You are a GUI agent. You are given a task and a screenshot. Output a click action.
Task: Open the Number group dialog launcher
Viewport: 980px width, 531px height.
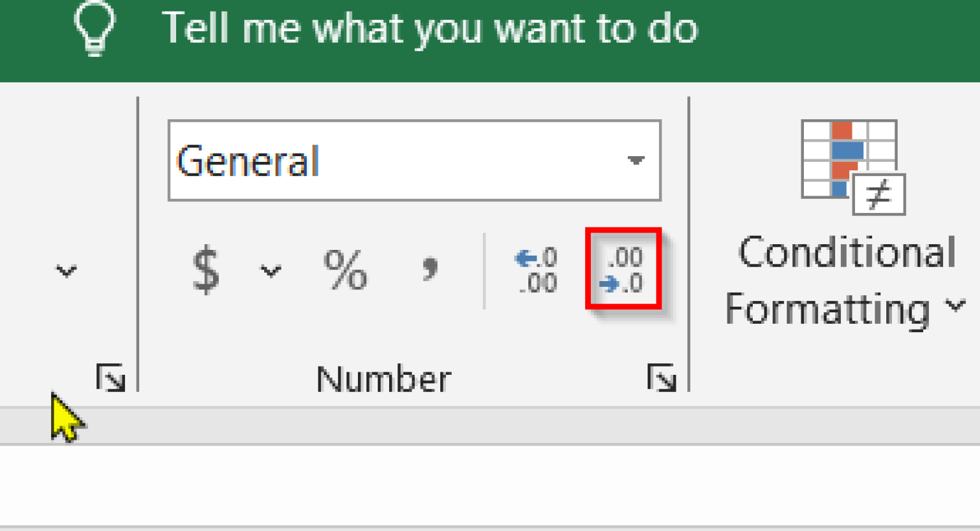coord(664,377)
